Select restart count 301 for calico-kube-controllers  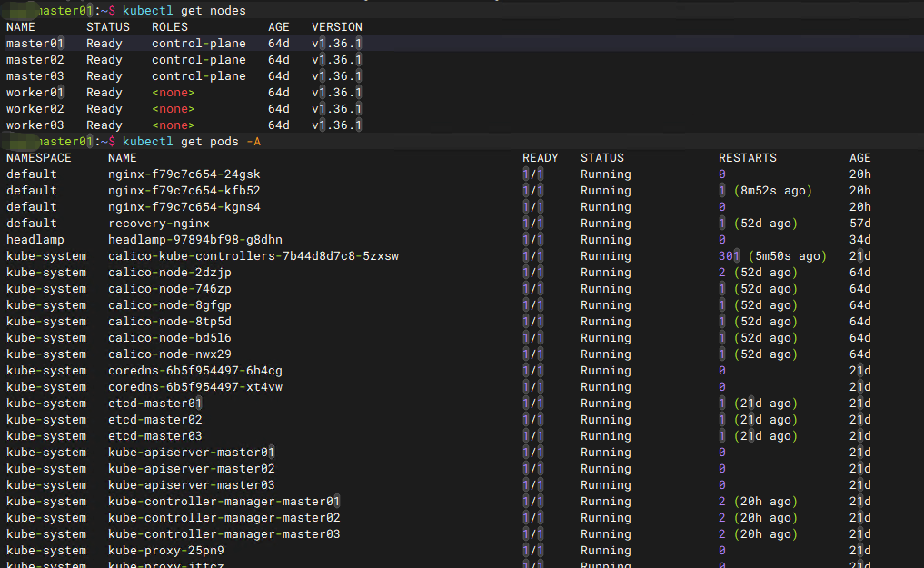pos(729,256)
